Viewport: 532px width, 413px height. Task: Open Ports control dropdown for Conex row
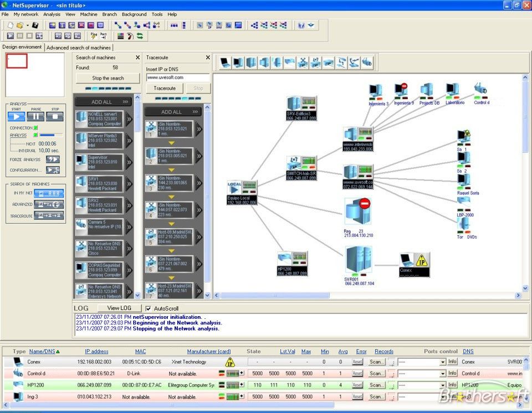coord(443,362)
